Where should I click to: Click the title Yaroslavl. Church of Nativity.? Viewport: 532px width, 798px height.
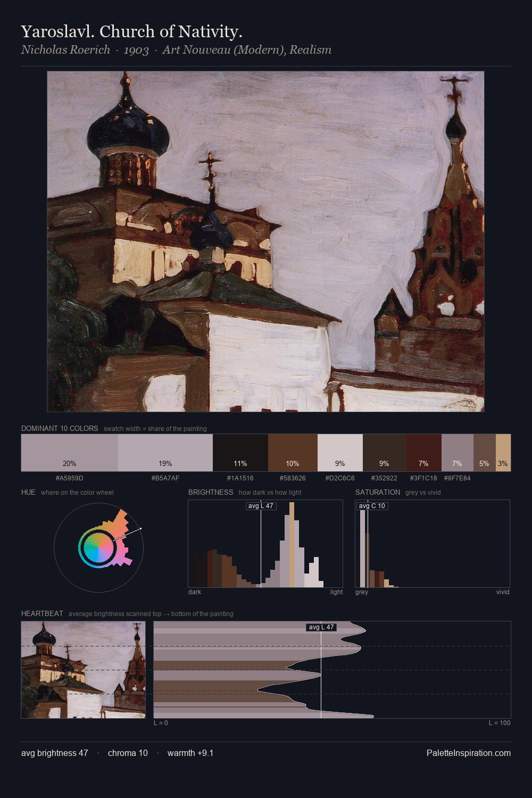(x=132, y=31)
